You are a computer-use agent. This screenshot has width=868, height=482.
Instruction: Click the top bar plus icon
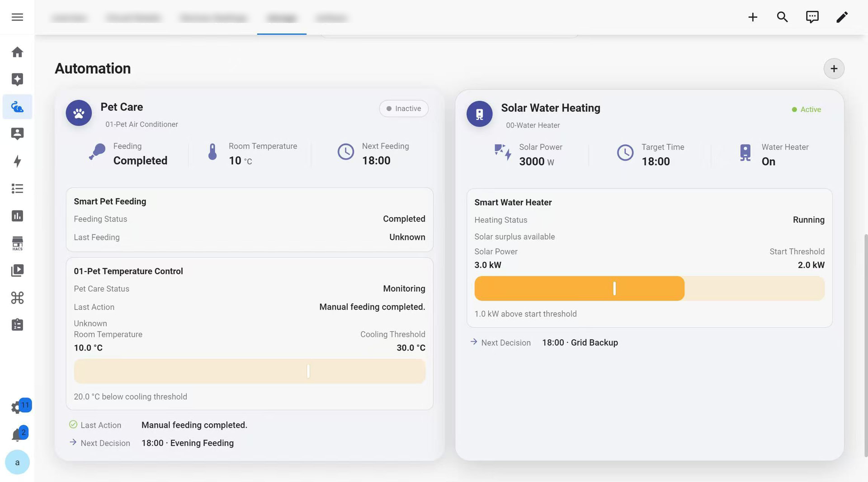coord(753,17)
